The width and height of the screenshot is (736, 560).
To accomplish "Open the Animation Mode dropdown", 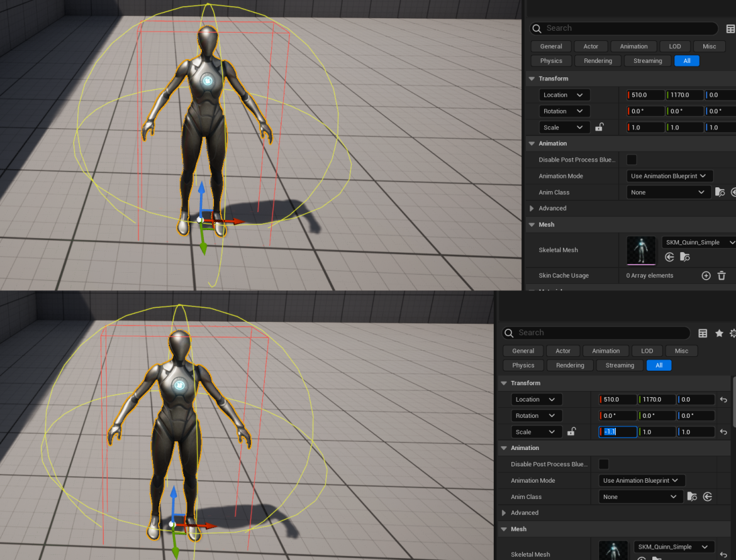I will click(669, 175).
